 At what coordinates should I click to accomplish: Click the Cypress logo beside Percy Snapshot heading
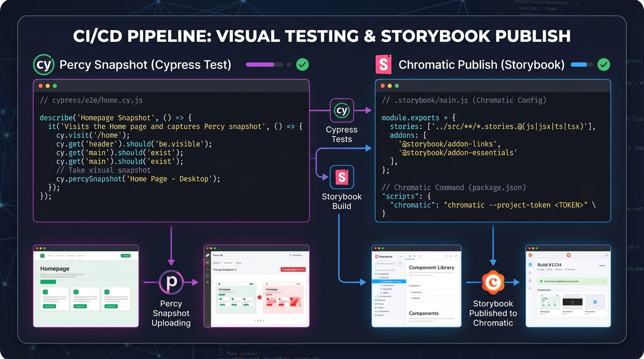pos(44,65)
